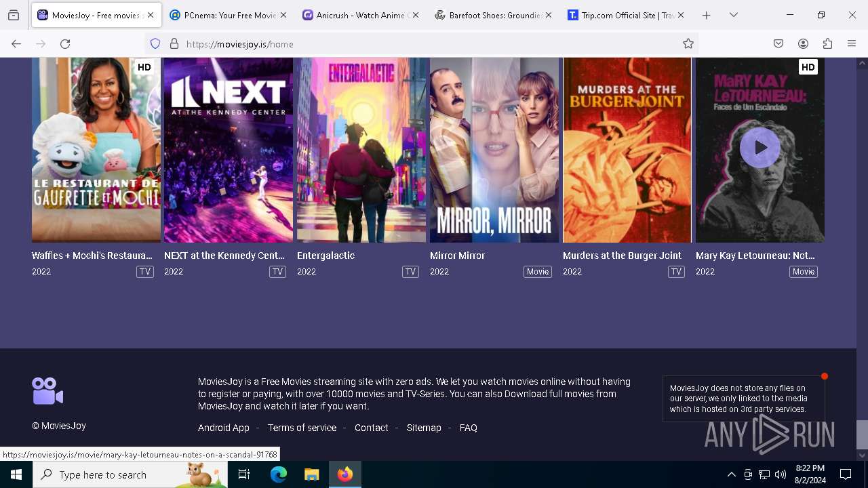The width and height of the screenshot is (868, 488).
Task: Click the Firefox taskbar icon
Action: point(345,474)
